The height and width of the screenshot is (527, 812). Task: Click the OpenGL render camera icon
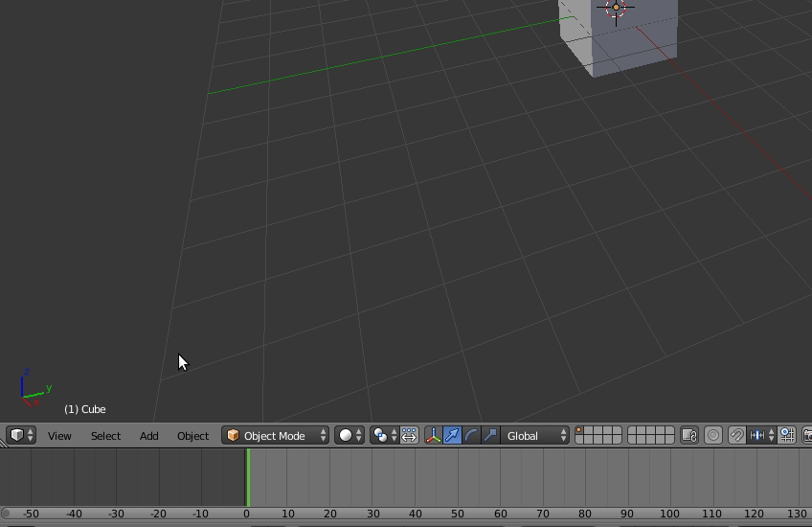[x=807, y=435]
